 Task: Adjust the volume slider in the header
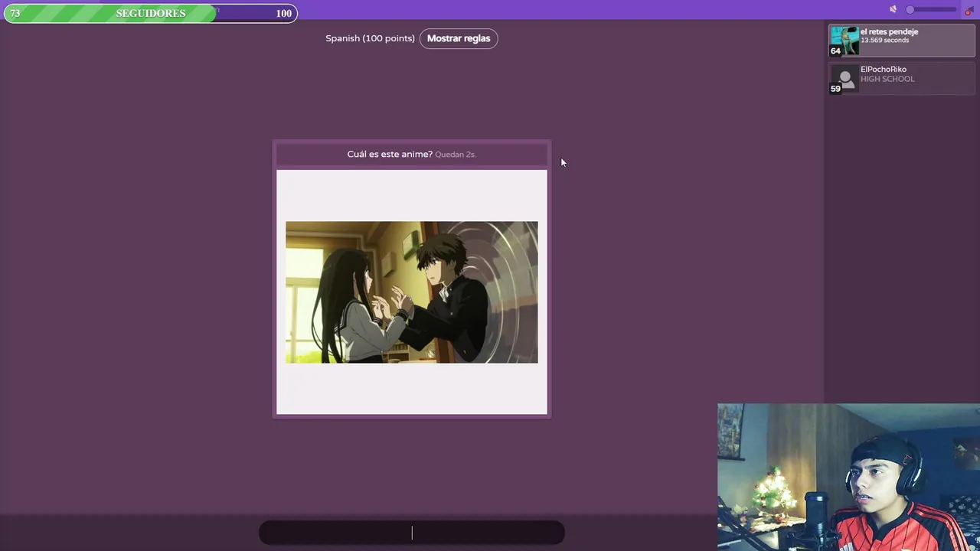[932, 9]
